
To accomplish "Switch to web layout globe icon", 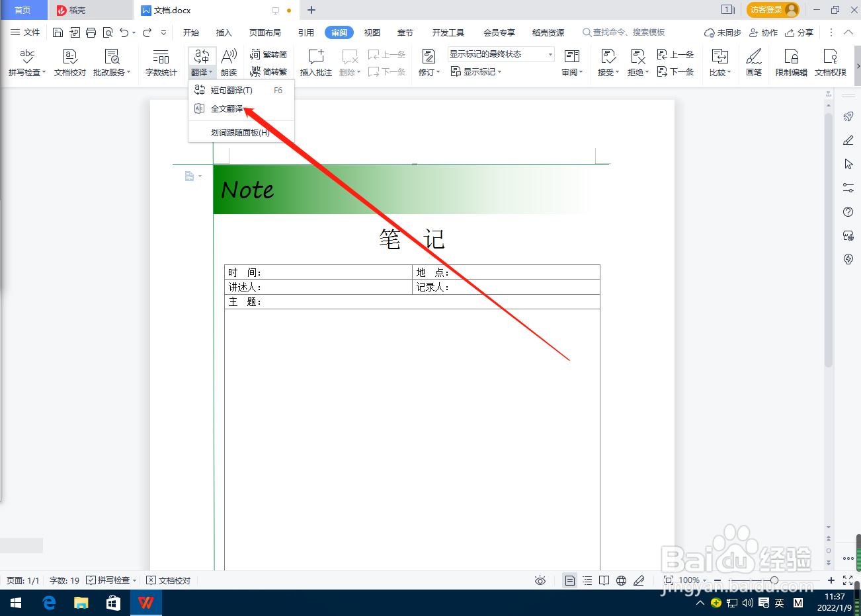I will 621,580.
